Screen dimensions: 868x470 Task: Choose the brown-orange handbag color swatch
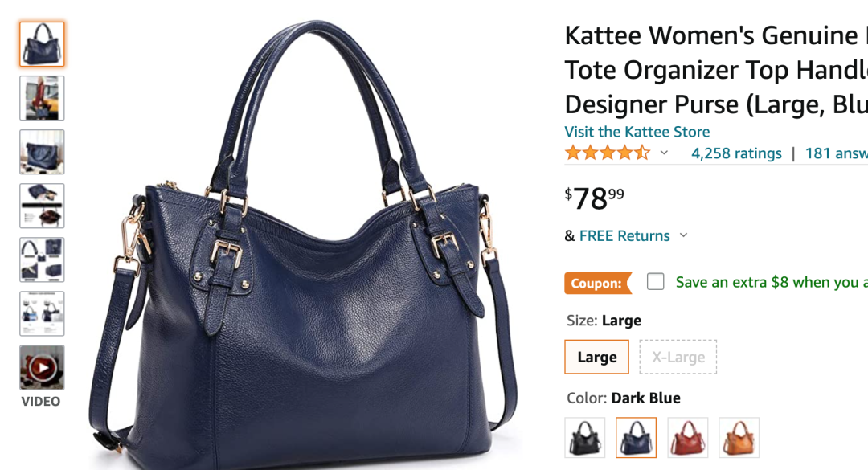point(739,438)
